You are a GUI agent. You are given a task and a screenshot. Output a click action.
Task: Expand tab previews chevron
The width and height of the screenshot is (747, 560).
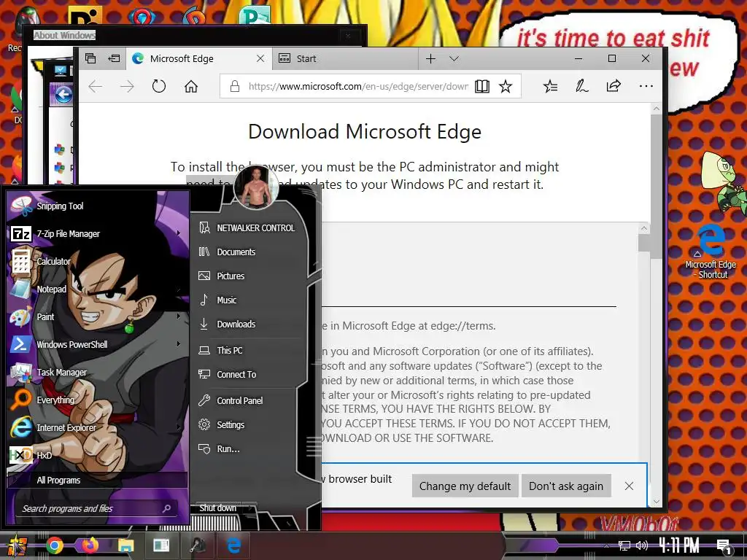coord(454,58)
